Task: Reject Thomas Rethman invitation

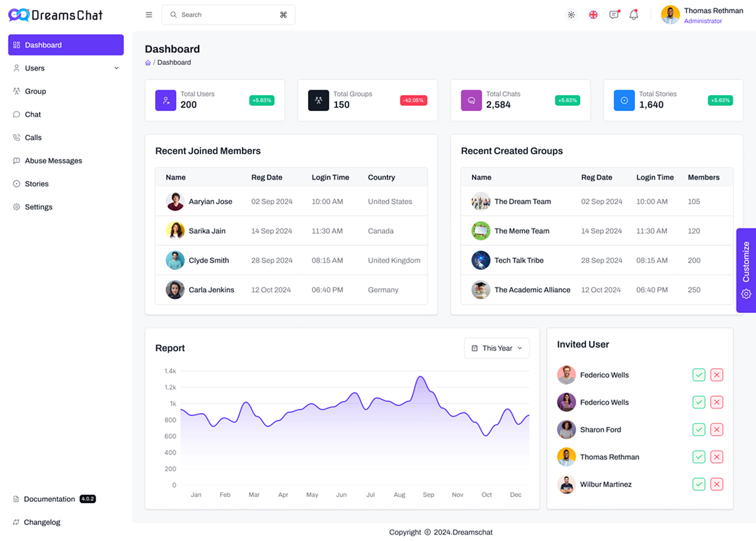Action: (x=716, y=457)
